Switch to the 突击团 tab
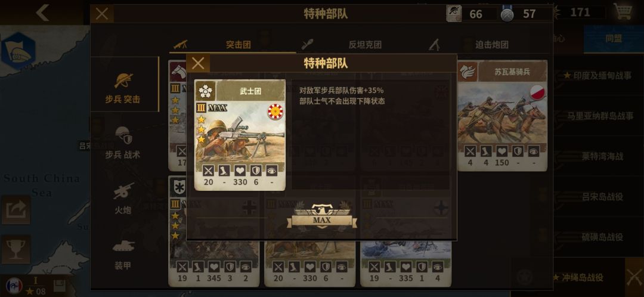 [233, 44]
